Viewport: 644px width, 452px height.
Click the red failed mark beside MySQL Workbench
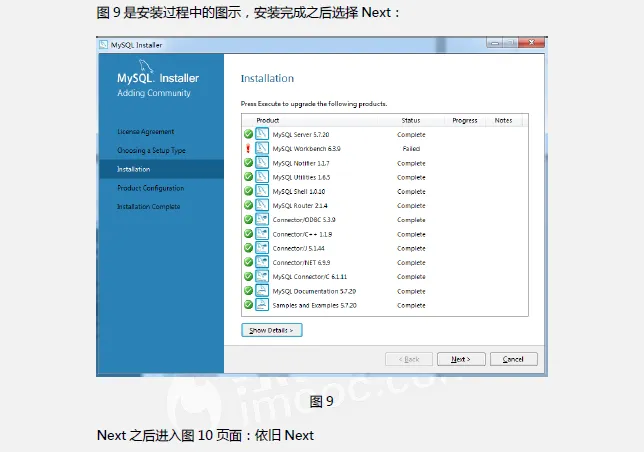(x=248, y=148)
